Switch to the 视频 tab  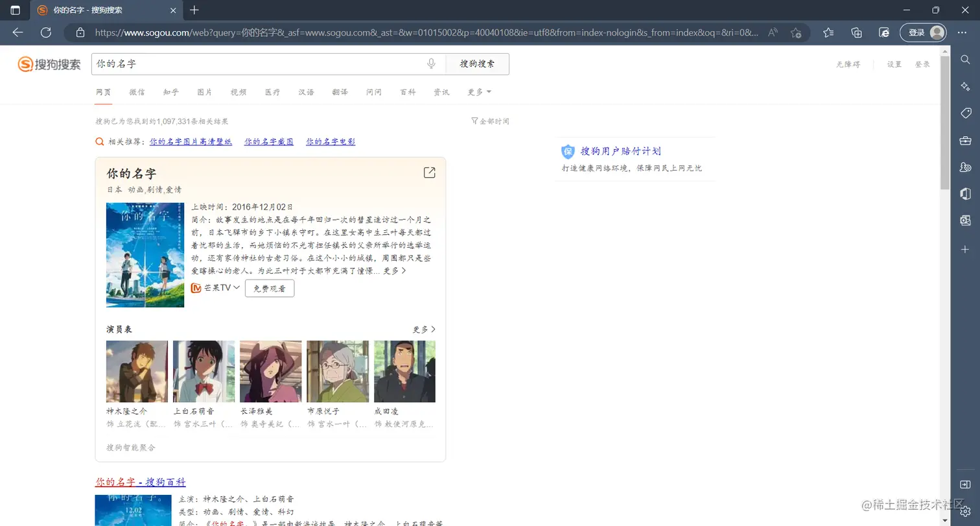(239, 92)
